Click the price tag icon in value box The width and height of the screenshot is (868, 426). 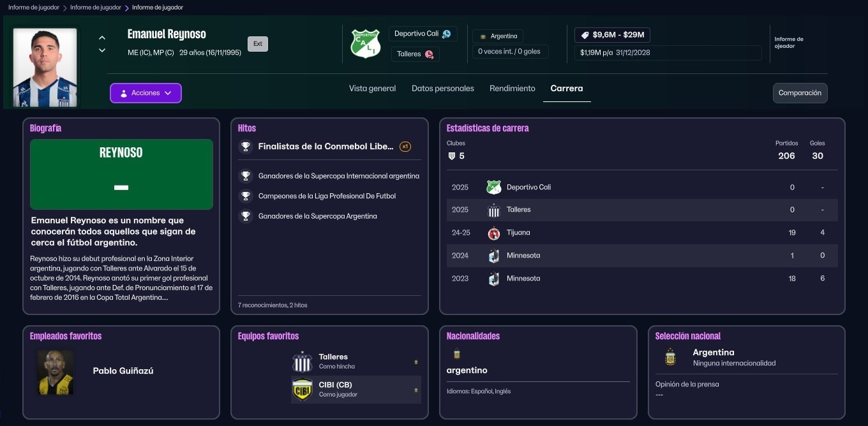(x=585, y=35)
